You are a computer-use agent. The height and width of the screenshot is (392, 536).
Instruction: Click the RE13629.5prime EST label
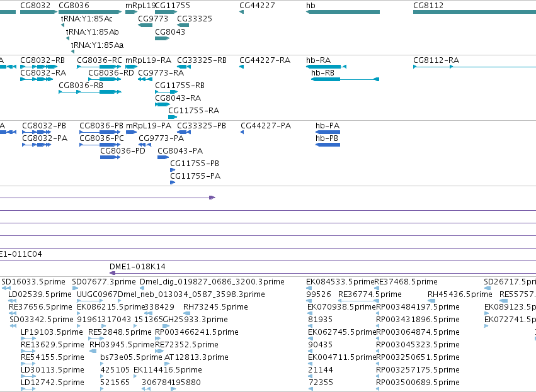[52, 345]
